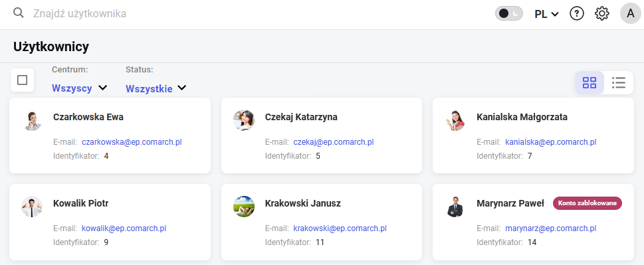Click the search magnifier icon
The width and height of the screenshot is (644, 265).
(x=19, y=13)
